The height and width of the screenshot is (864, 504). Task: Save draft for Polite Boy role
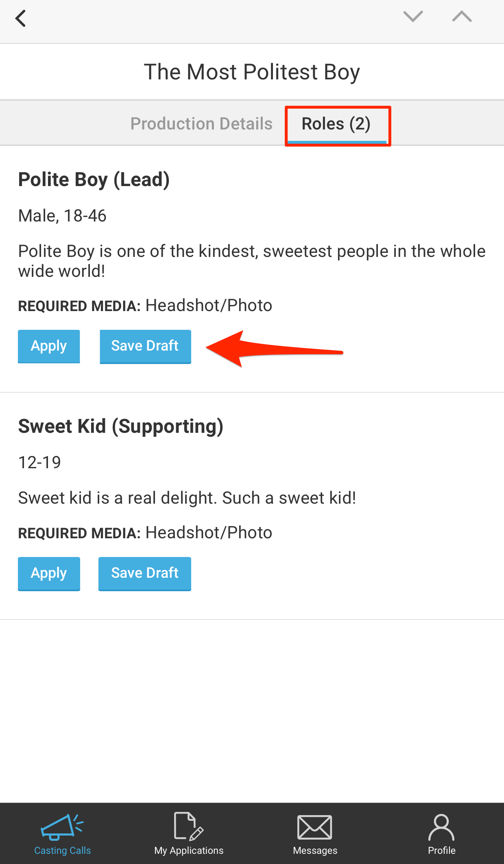pyautogui.click(x=145, y=346)
